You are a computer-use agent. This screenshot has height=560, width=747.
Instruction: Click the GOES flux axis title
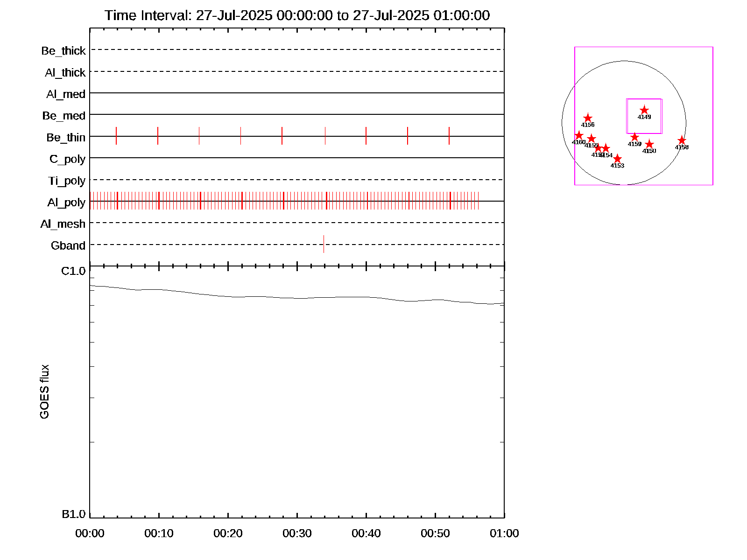coord(44,392)
